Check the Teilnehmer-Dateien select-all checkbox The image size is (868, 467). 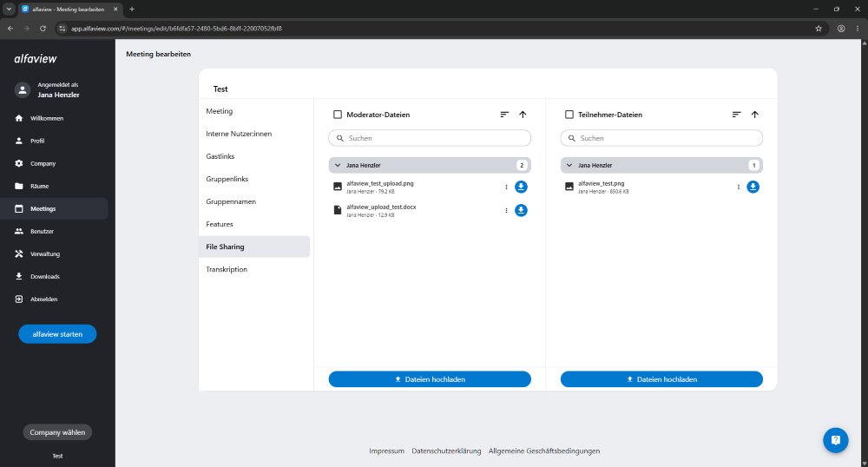pyautogui.click(x=569, y=115)
